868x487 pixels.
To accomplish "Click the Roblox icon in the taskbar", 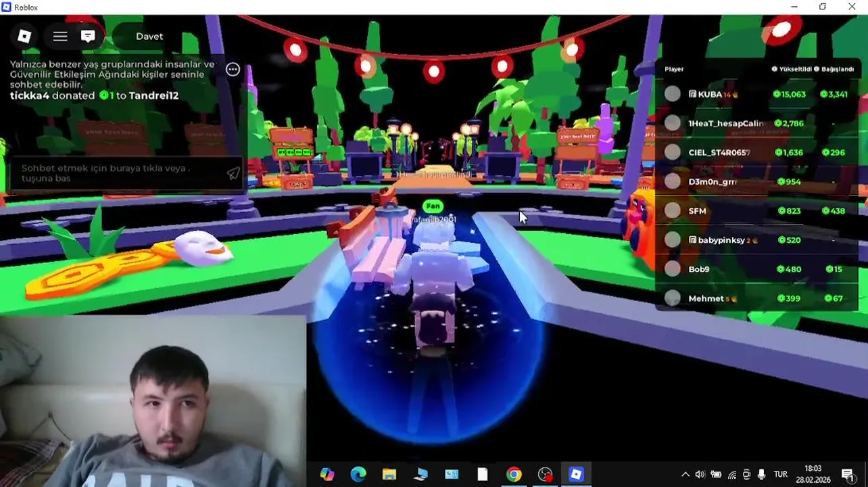I will pyautogui.click(x=576, y=474).
